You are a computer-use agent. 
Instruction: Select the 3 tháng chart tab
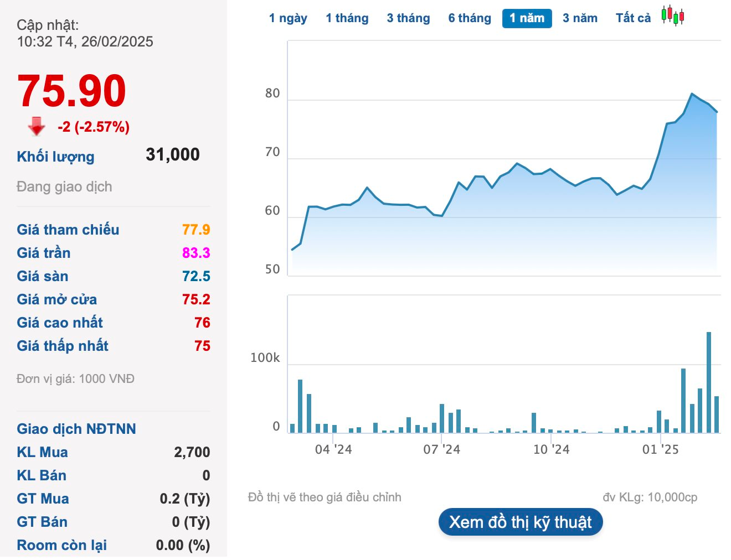pyautogui.click(x=408, y=18)
